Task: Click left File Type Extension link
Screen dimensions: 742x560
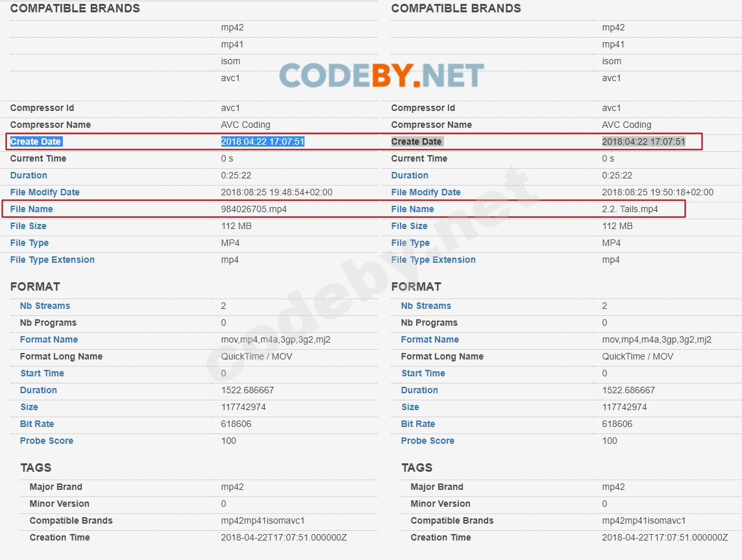Action: (x=52, y=260)
